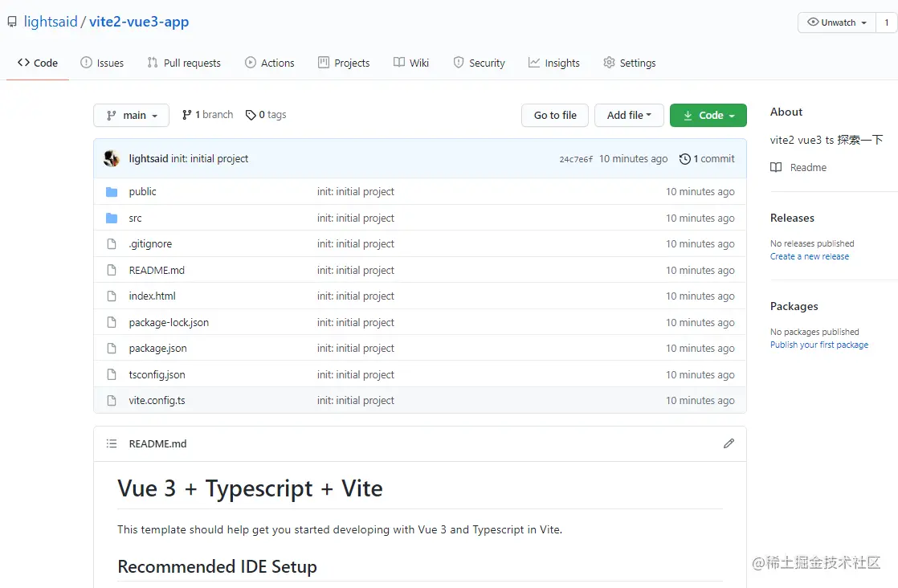
Task: Edit README with the pencil icon
Action: pyautogui.click(x=729, y=443)
